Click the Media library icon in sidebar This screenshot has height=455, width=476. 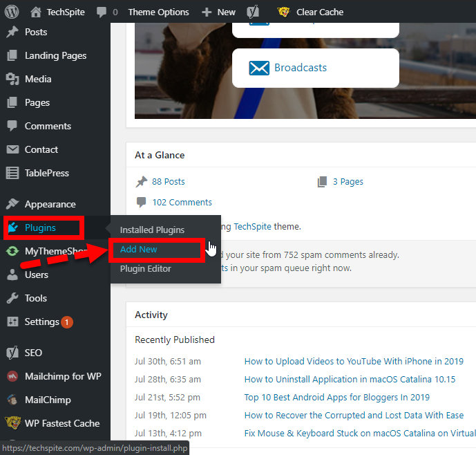click(x=12, y=79)
